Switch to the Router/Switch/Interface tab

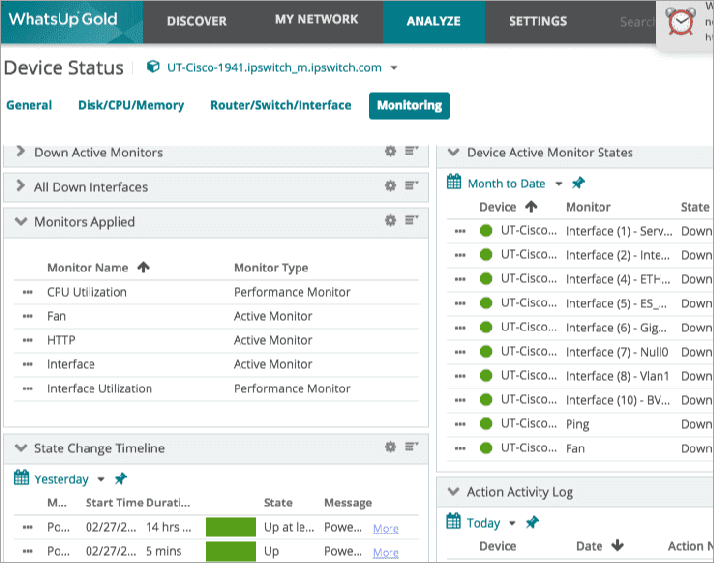click(x=280, y=105)
